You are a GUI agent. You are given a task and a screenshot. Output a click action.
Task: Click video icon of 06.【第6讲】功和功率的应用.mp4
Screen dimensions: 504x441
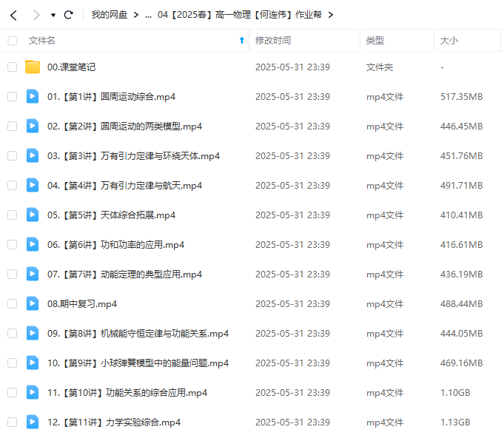point(33,244)
